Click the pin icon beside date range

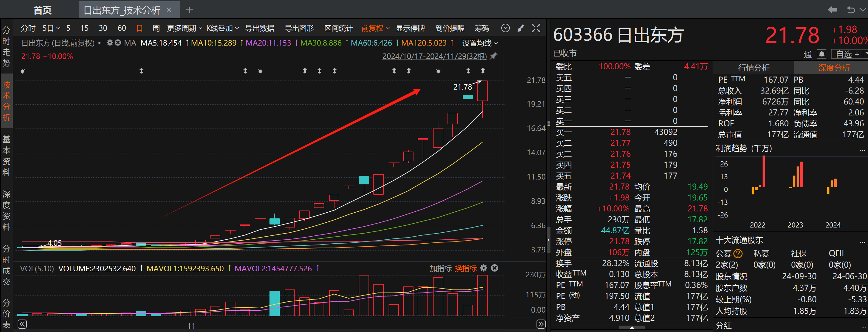[x=494, y=56]
